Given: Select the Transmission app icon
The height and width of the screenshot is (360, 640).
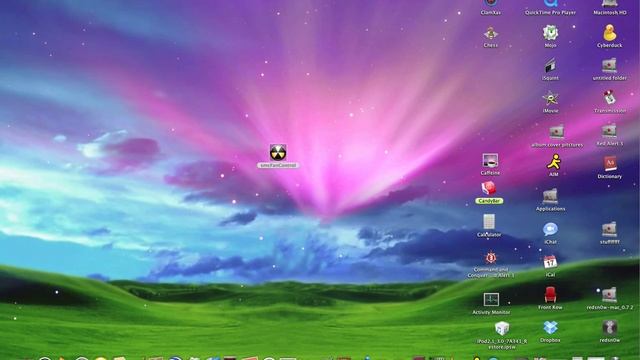Looking at the screenshot, I should point(610,98).
